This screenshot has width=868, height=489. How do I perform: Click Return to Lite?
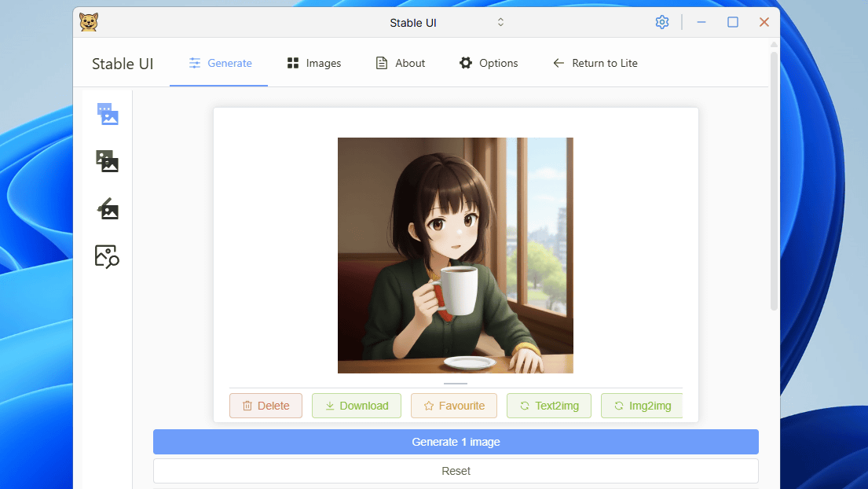pos(595,63)
